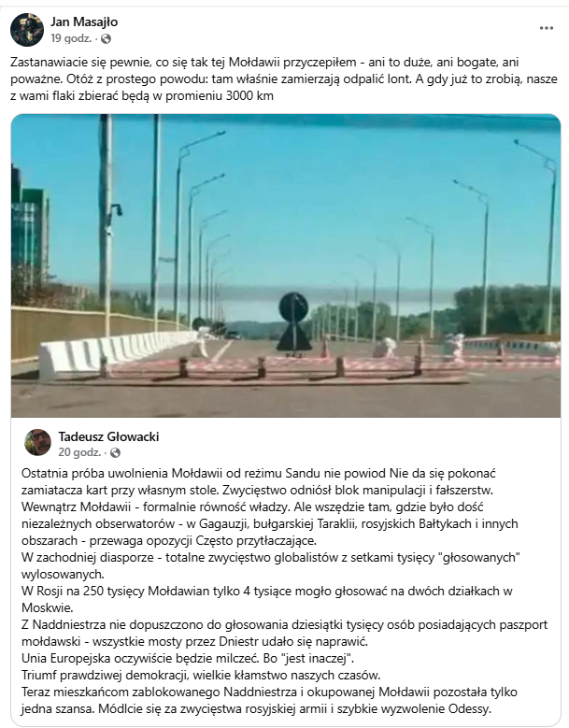The image size is (569, 728).
Task: Click Jan Masajło's caption starting with Zastanawiacie
Action: (x=284, y=79)
